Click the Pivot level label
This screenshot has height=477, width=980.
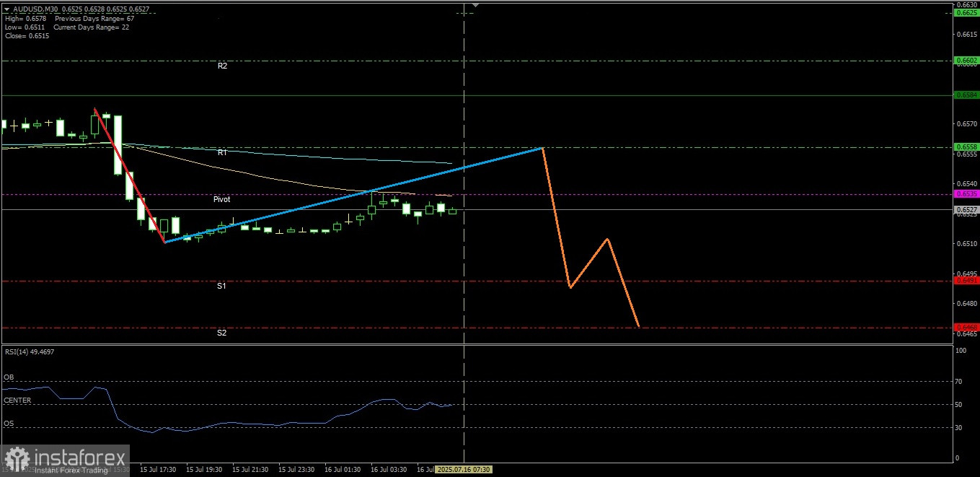point(222,199)
